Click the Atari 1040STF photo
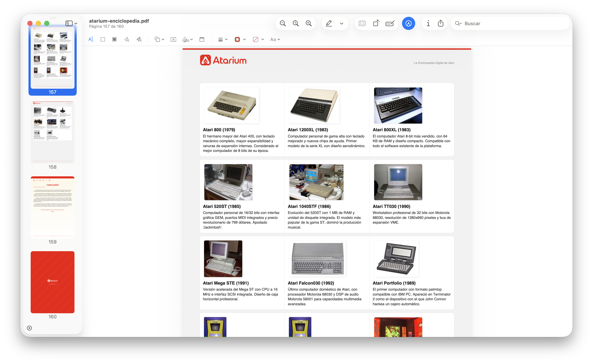Image resolution: width=593 pixels, height=364 pixels. (316, 182)
